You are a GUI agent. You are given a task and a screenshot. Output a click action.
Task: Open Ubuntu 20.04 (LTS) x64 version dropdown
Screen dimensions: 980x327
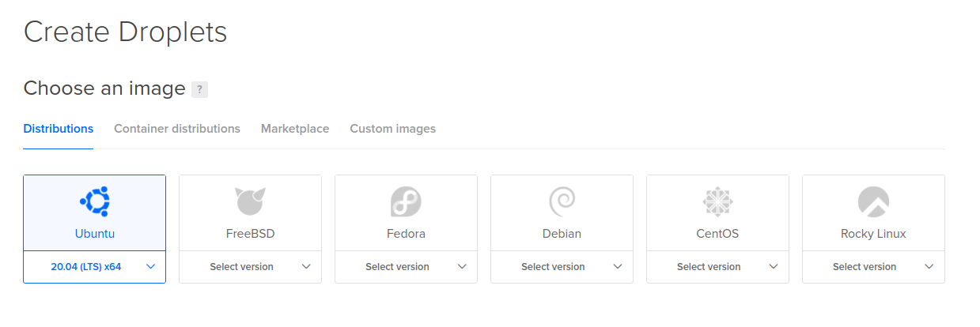click(x=95, y=267)
